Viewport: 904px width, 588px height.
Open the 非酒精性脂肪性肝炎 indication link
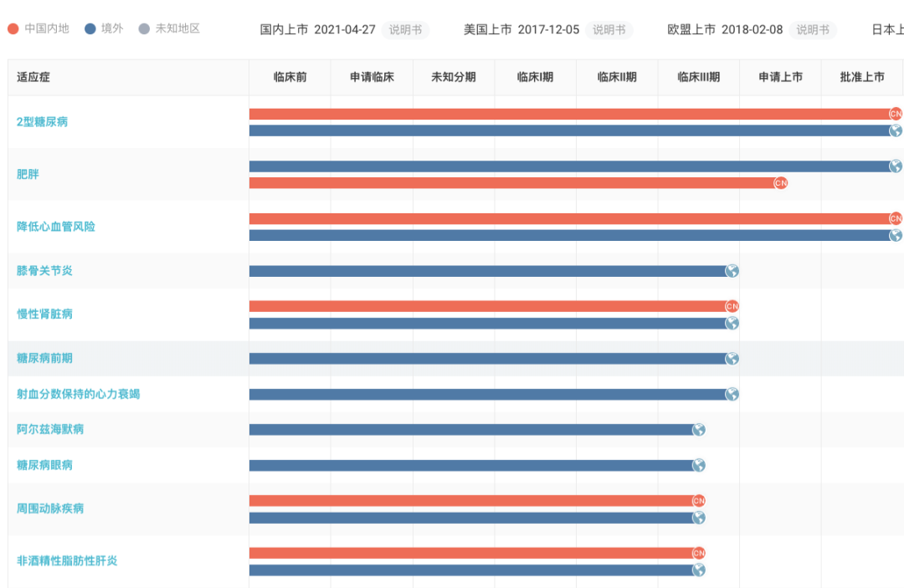pos(67,561)
